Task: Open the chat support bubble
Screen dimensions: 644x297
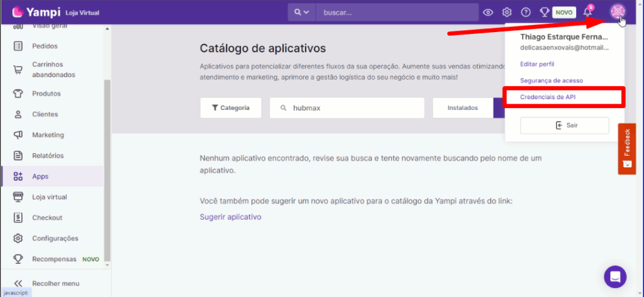Action: coord(615,276)
